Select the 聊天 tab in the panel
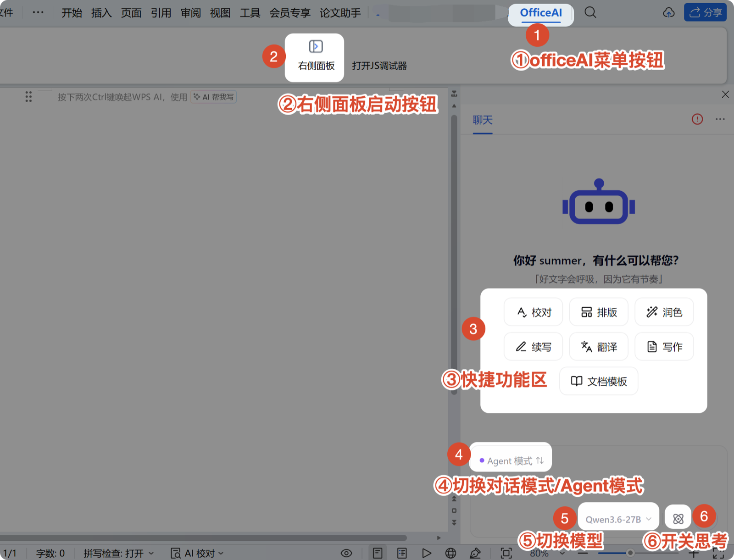The width and height of the screenshot is (734, 560). pos(483,120)
